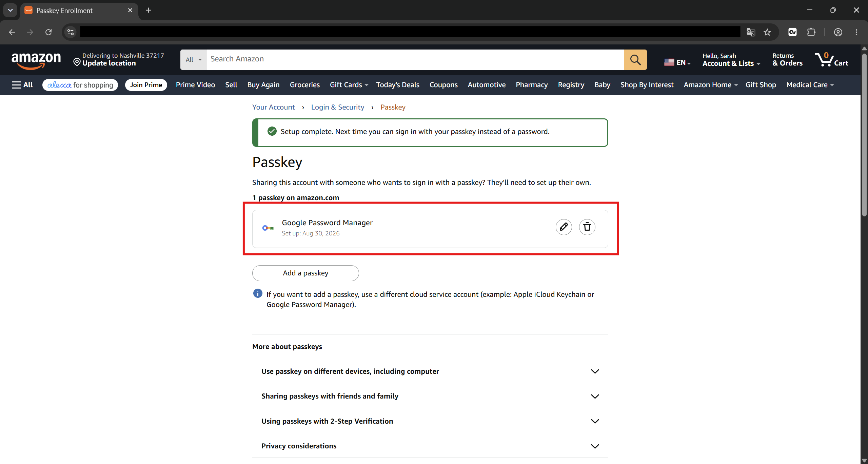Open Groceries in nav bar
Image resolution: width=868 pixels, height=464 pixels.
305,85
